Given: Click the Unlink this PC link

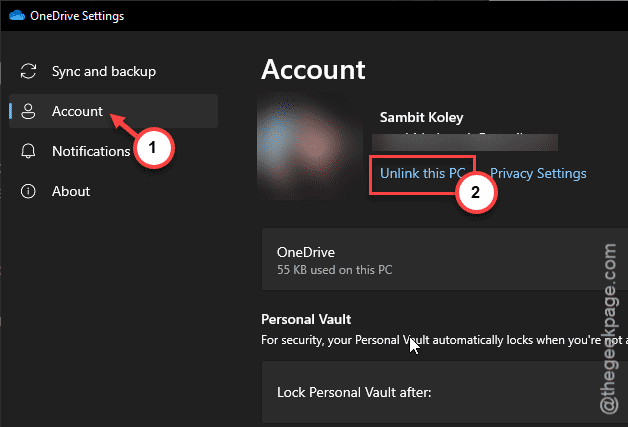Looking at the screenshot, I should tap(422, 173).
